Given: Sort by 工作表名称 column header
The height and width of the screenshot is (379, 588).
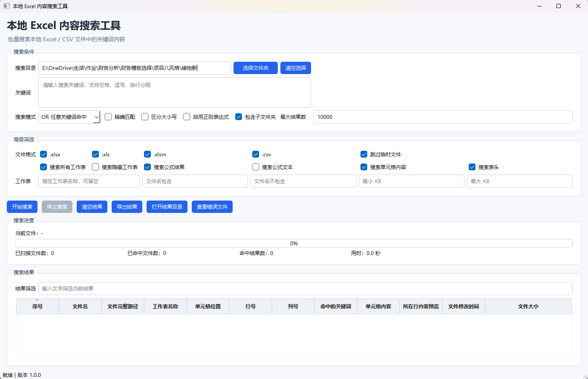Looking at the screenshot, I should 165,306.
